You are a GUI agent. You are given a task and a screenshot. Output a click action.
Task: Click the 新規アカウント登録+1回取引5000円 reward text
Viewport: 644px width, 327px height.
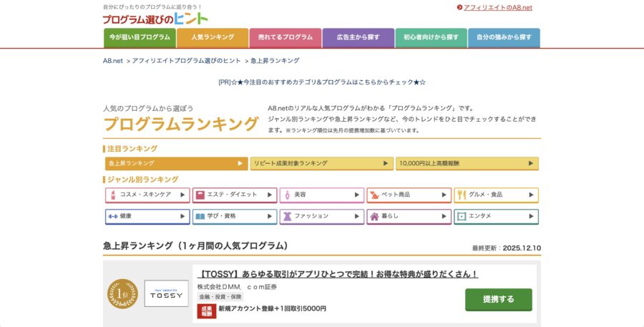273,308
